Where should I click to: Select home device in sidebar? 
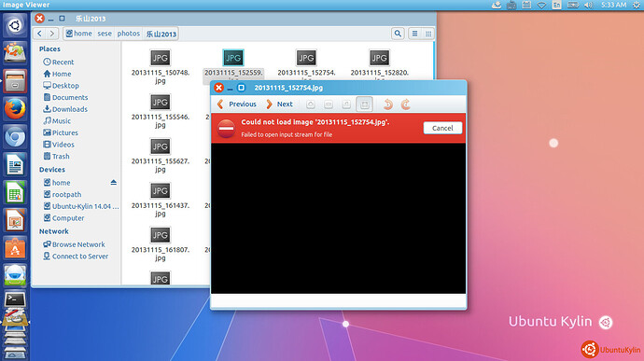[x=57, y=183]
